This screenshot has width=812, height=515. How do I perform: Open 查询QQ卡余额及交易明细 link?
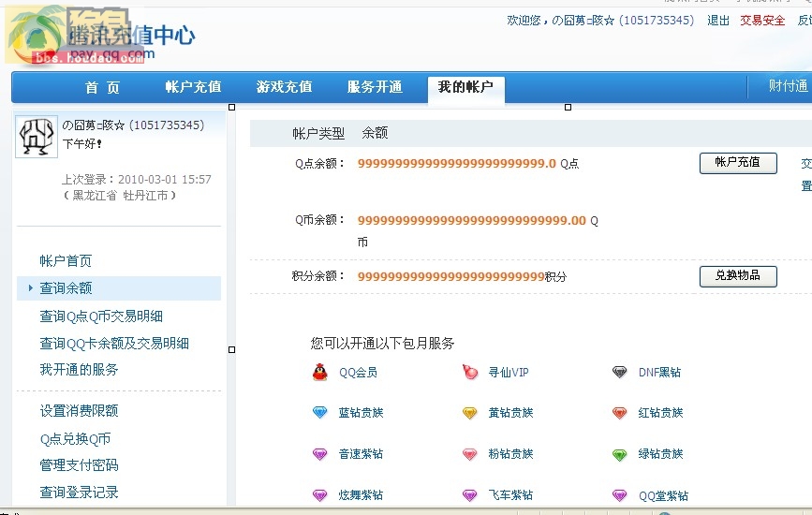[x=114, y=343]
